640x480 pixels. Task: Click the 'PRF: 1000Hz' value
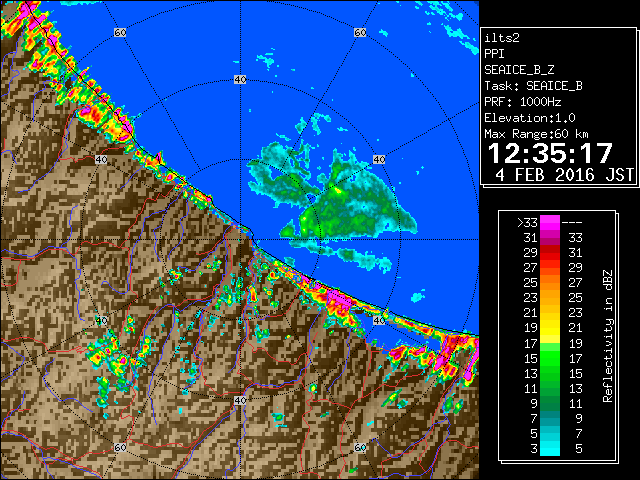tap(522, 102)
